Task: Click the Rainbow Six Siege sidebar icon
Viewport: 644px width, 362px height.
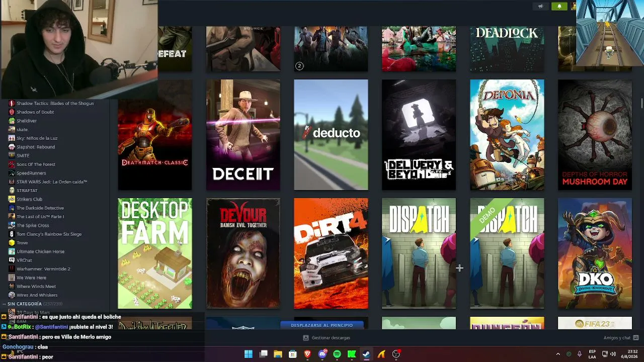Action: (x=12, y=234)
